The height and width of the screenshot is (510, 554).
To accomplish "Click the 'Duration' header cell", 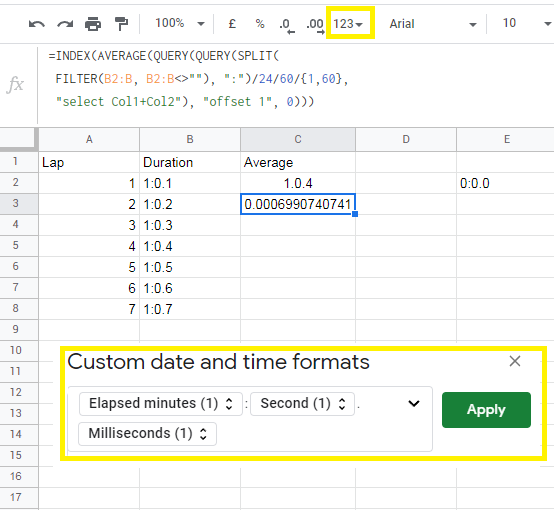I will click(x=190, y=162).
